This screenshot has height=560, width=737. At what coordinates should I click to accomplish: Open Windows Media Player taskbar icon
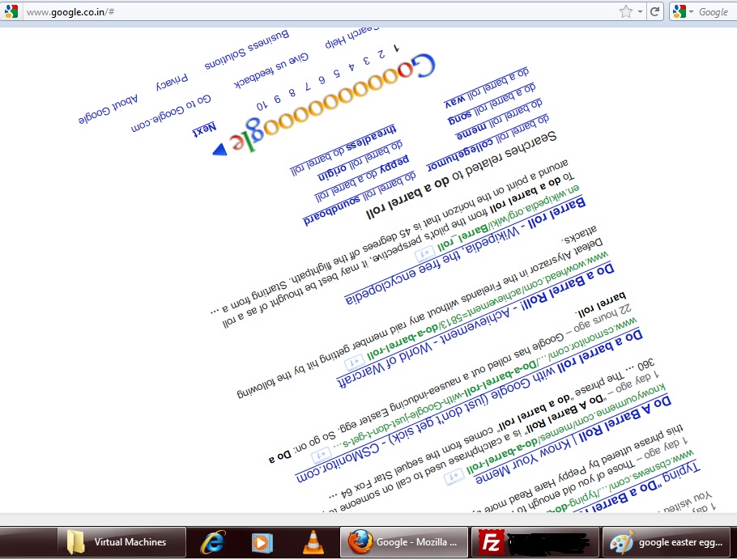coord(262,541)
